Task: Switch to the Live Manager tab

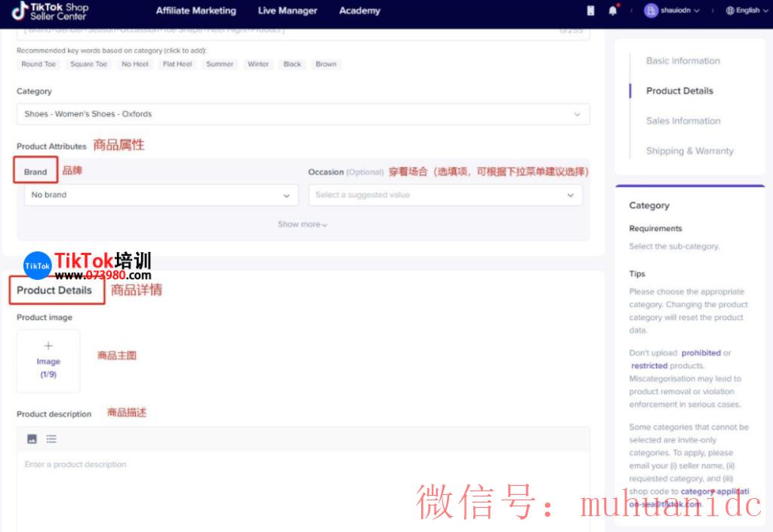Action: click(x=287, y=11)
